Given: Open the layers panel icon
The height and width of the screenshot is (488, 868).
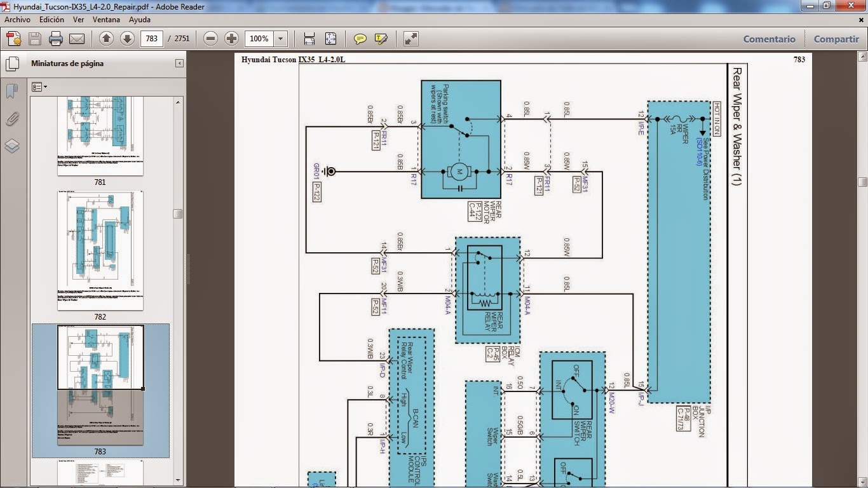Looking at the screenshot, I should (x=11, y=146).
